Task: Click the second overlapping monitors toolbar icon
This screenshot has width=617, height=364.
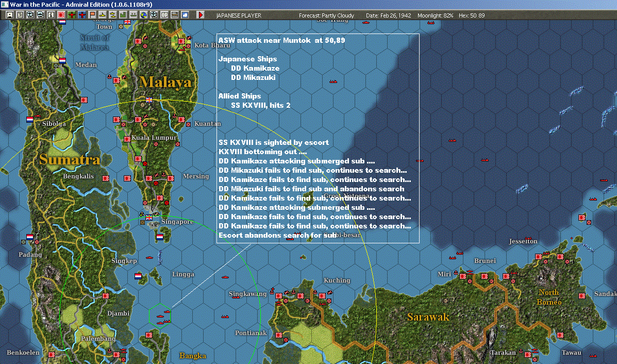Action: 41,15
